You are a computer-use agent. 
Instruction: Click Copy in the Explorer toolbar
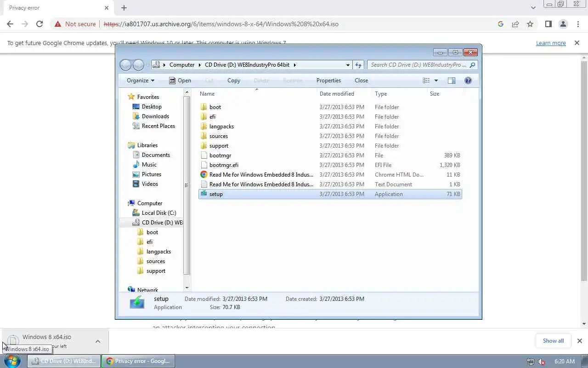tap(234, 80)
